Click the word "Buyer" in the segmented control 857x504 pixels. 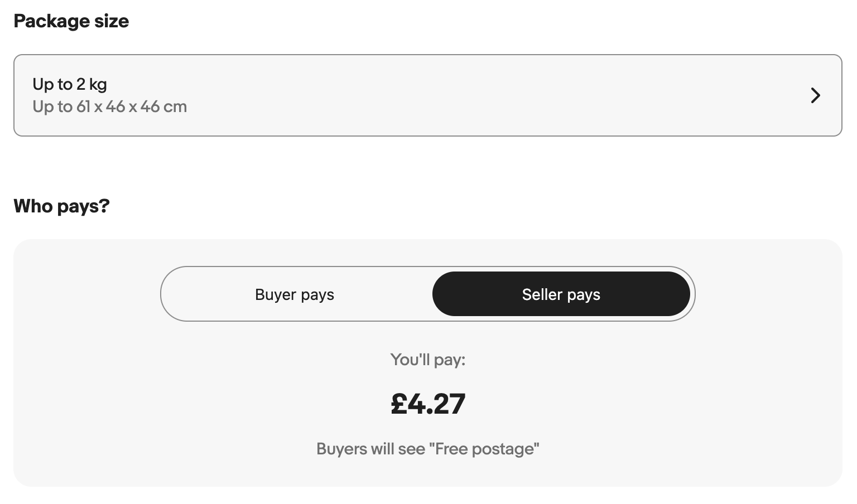[276, 294]
